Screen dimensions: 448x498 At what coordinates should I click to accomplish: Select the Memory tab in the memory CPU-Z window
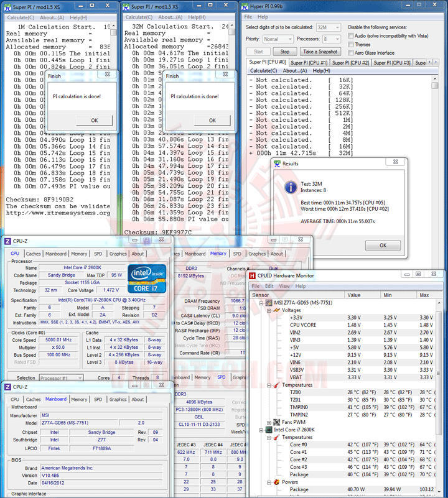218,254
